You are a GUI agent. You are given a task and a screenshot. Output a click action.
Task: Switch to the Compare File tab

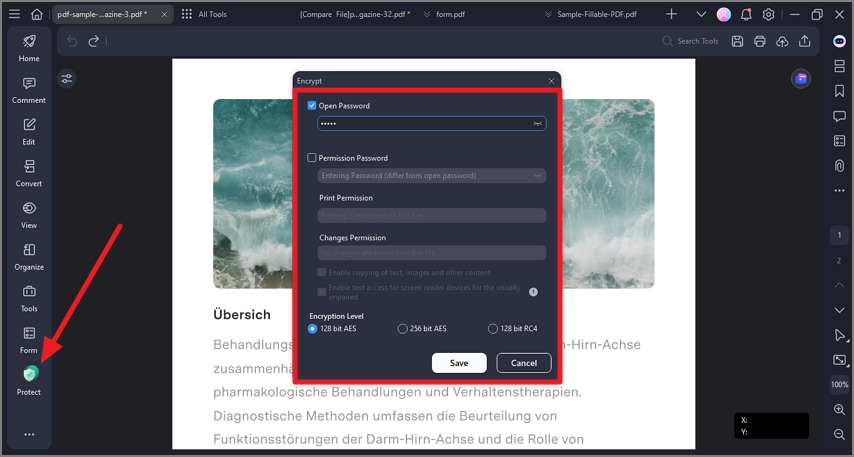[x=355, y=15]
